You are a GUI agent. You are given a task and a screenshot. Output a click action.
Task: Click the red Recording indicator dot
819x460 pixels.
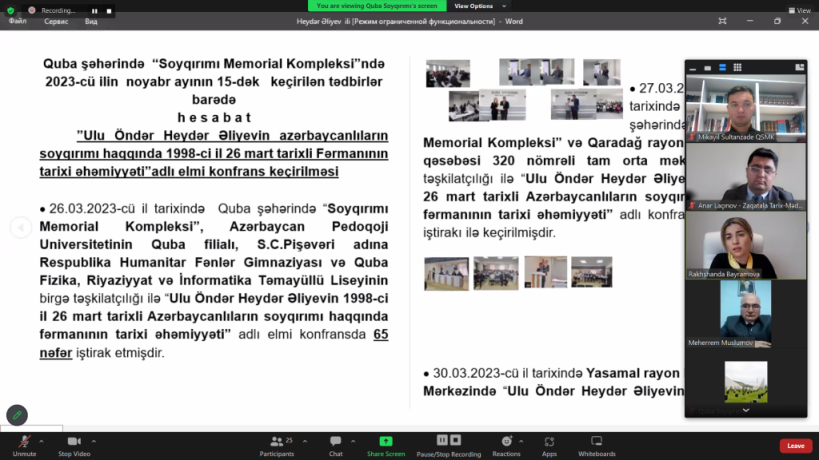pyautogui.click(x=32, y=10)
